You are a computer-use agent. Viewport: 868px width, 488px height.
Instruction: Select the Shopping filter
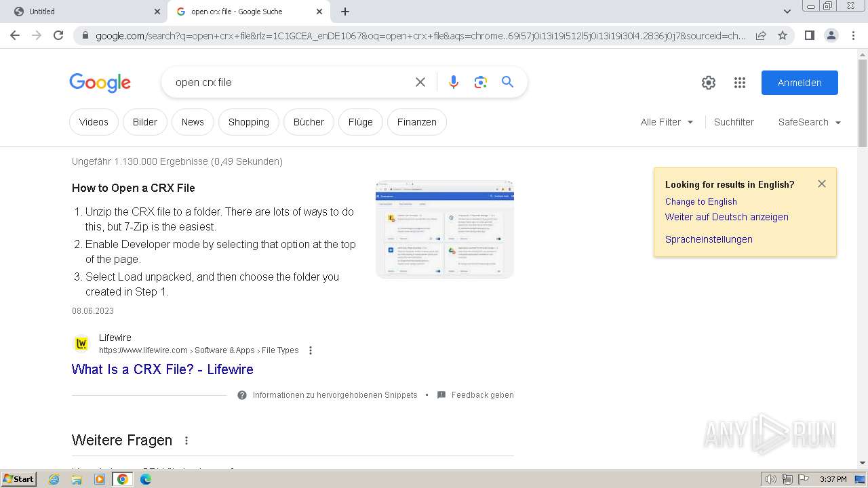pyautogui.click(x=249, y=122)
